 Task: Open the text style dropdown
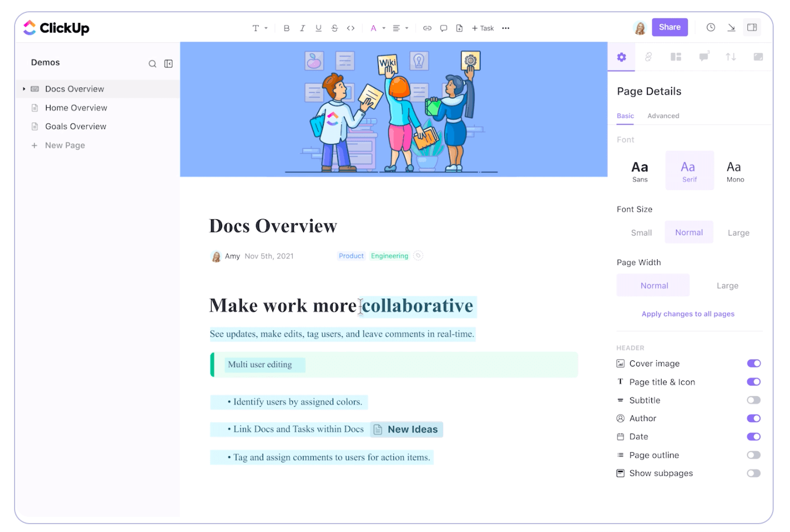click(x=259, y=27)
